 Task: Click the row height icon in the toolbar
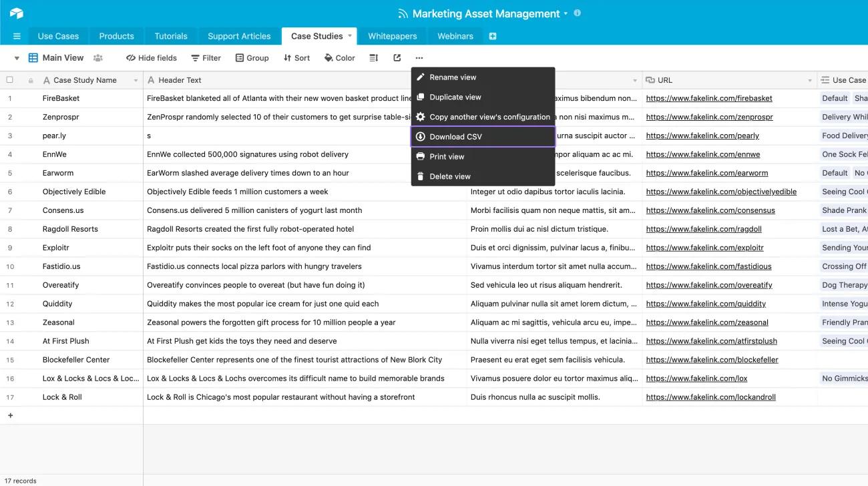coord(373,57)
